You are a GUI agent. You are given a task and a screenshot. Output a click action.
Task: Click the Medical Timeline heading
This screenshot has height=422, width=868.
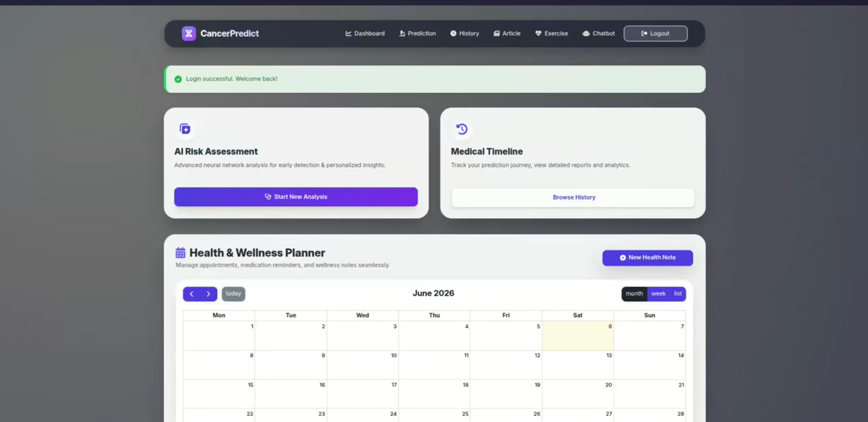click(x=487, y=151)
